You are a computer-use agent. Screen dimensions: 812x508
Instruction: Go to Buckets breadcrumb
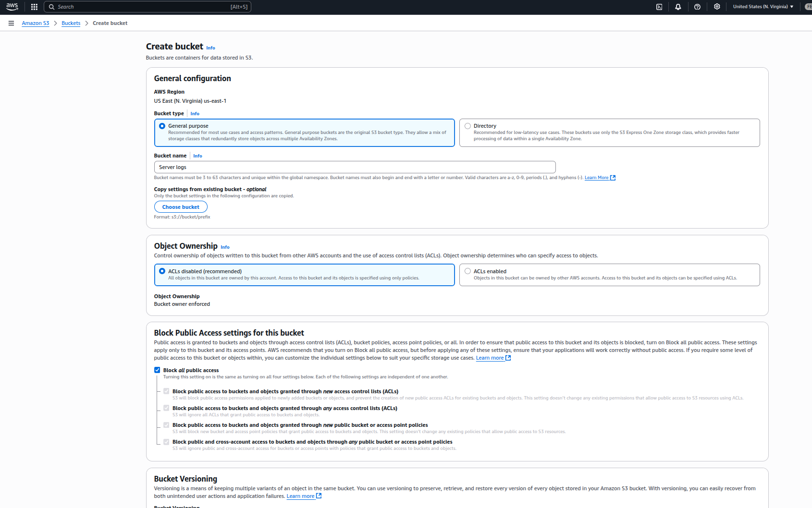[71, 23]
